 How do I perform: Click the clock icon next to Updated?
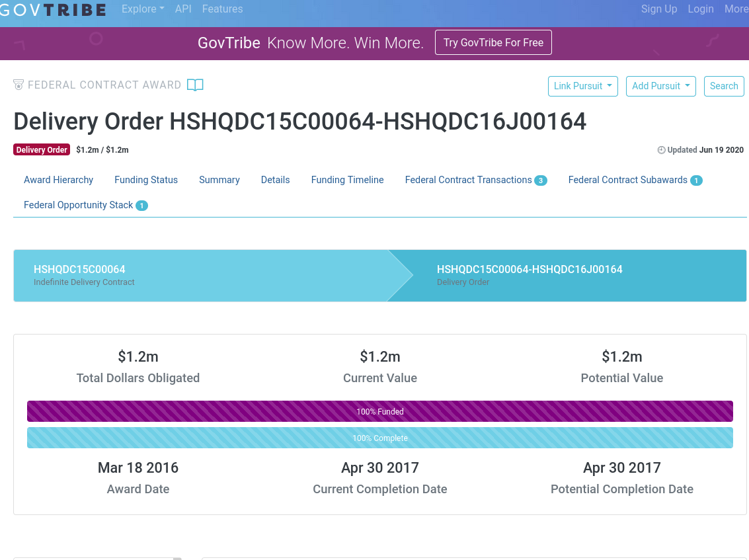tap(662, 150)
